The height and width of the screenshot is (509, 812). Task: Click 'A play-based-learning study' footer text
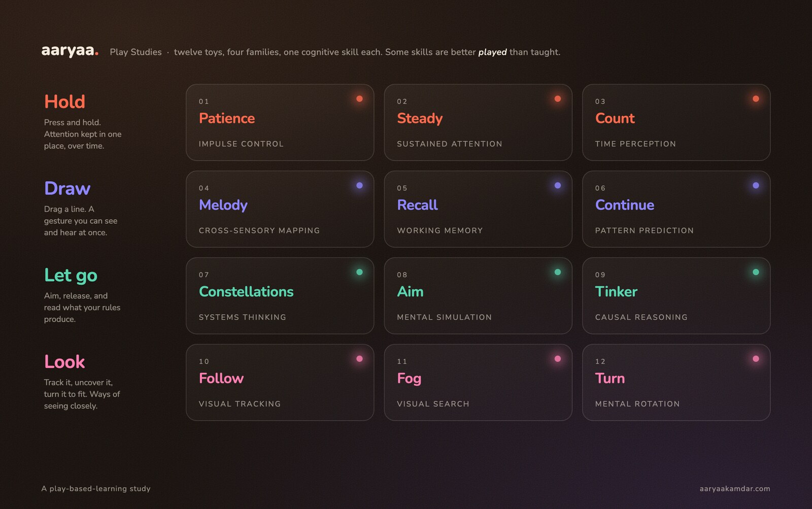96,489
